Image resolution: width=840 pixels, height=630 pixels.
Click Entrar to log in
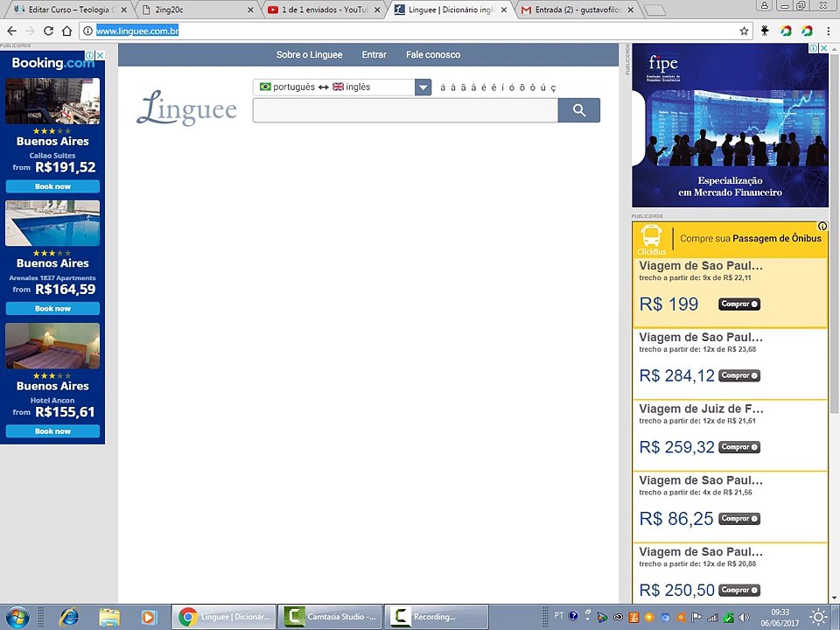374,54
